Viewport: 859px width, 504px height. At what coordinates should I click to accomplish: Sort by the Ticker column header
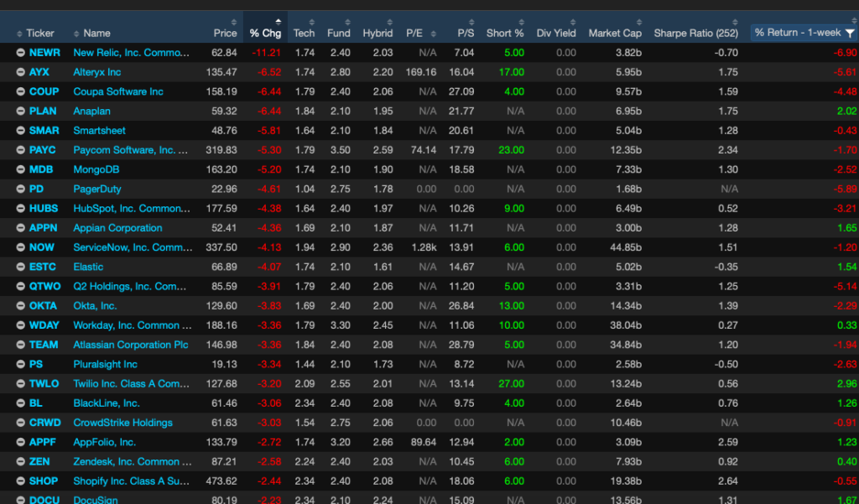pyautogui.click(x=40, y=34)
